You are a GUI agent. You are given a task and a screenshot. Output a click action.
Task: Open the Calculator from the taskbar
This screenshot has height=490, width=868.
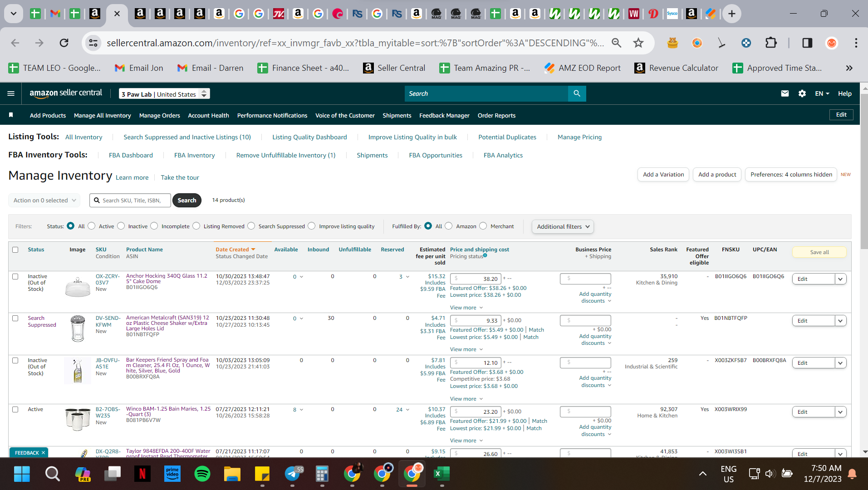(322, 474)
